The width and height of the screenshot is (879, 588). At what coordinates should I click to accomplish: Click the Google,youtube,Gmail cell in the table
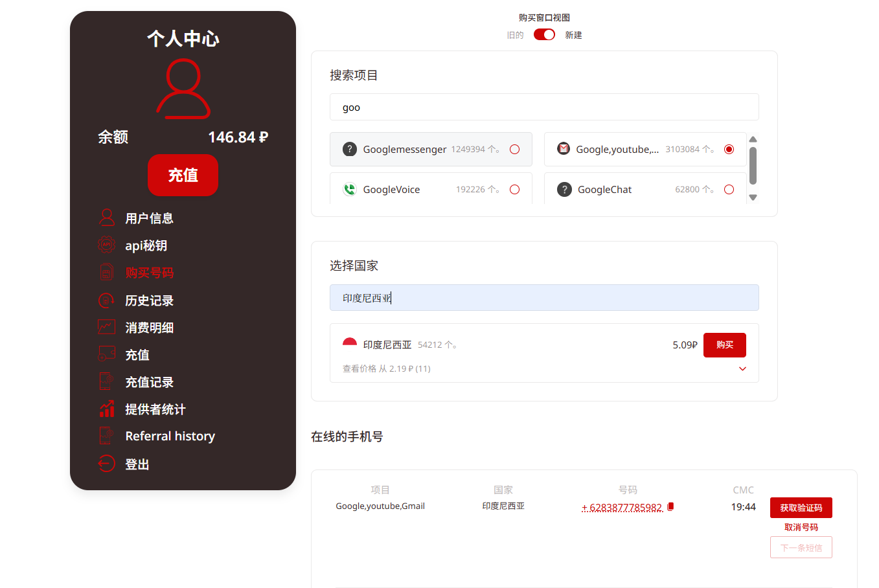click(380, 506)
